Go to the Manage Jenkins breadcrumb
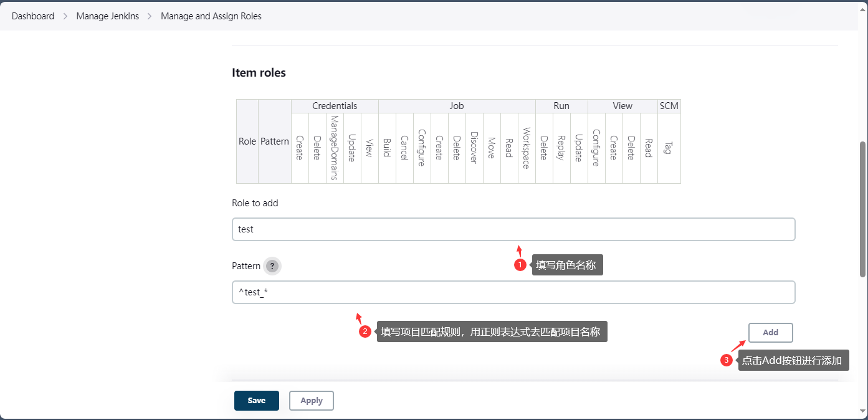The height and width of the screenshot is (420, 868). (x=107, y=16)
